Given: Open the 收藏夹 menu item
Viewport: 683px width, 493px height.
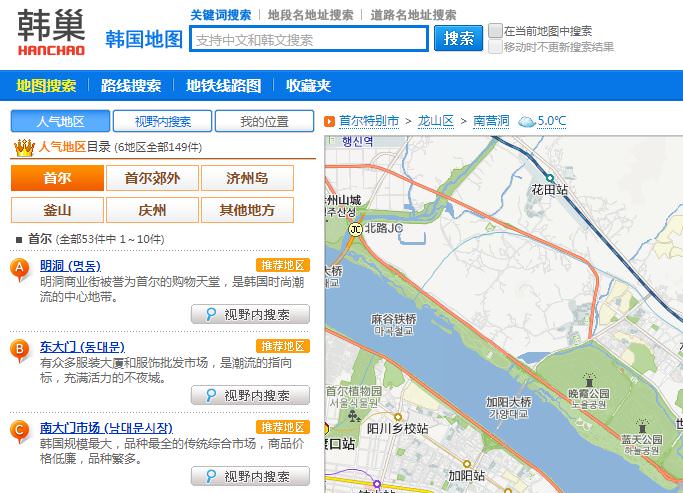Looking at the screenshot, I should click(x=308, y=85).
